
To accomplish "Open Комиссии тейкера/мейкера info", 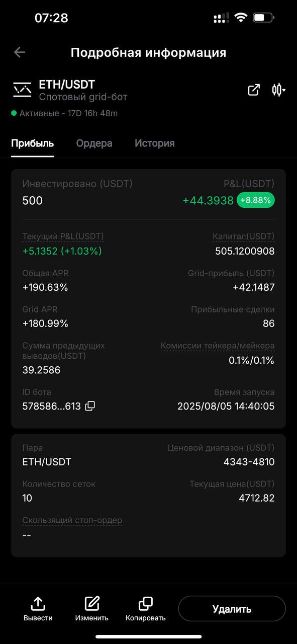I will coord(218,346).
